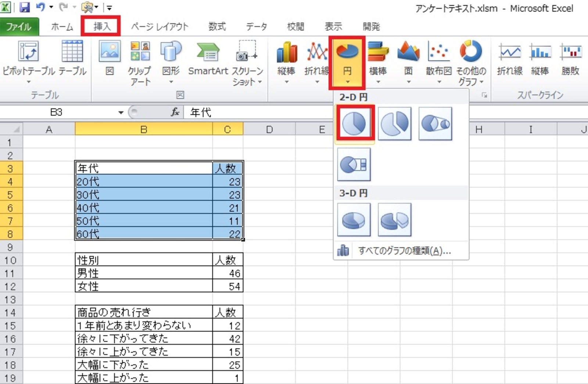
Task: Insert a SmartArt graphic
Action: point(208,55)
